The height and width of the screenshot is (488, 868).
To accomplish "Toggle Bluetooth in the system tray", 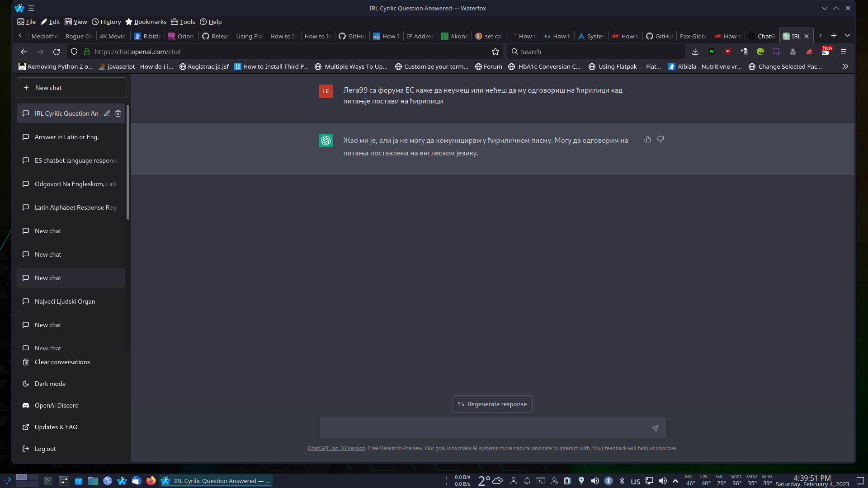I will 622,481.
